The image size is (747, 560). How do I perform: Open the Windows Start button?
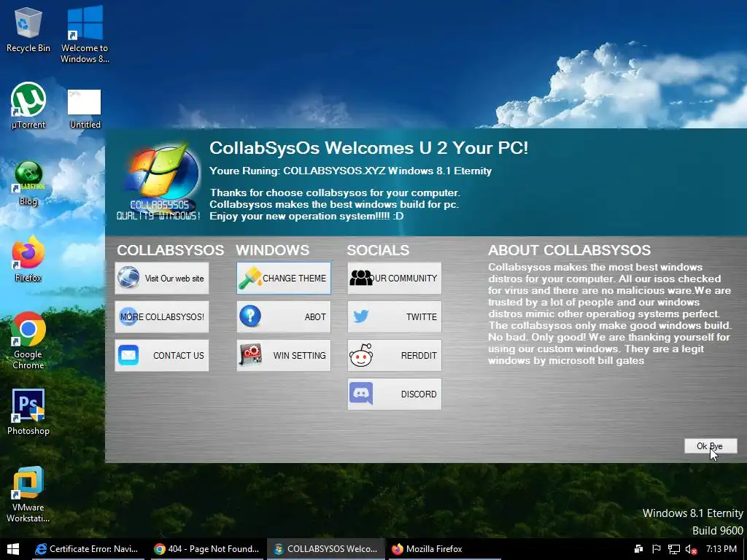[x=13, y=549]
